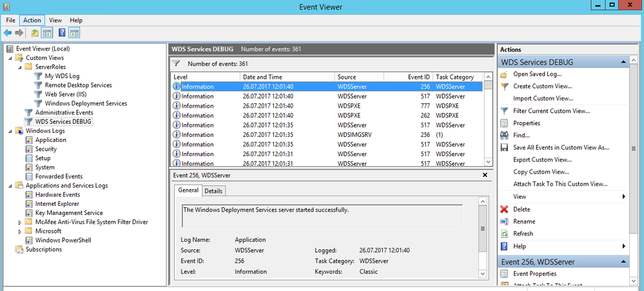Image resolution: width=644 pixels, height=291 pixels.
Task: Click the Source column header
Action: 359,77
